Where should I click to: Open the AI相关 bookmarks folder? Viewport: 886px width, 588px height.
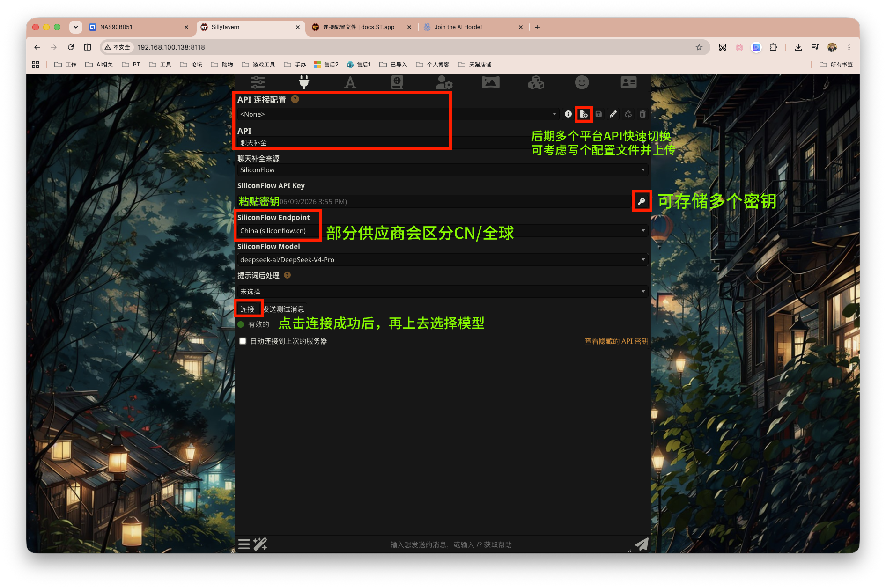click(x=99, y=65)
